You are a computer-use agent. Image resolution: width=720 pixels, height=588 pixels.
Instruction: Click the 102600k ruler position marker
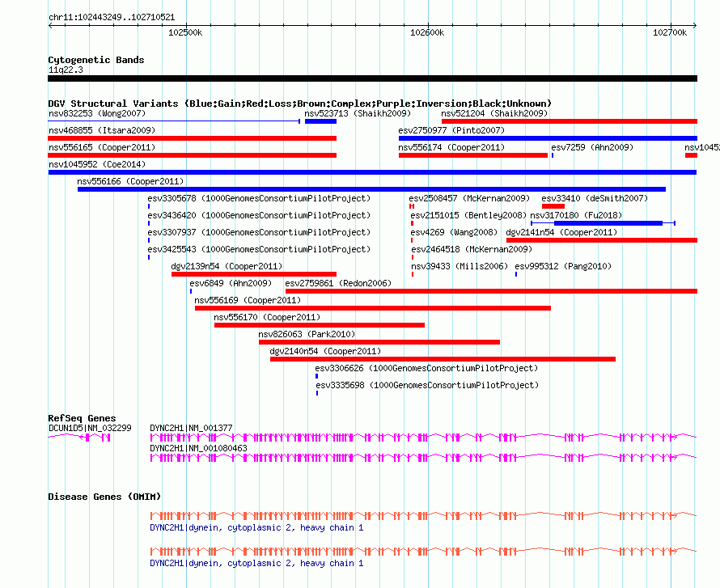coord(427,32)
